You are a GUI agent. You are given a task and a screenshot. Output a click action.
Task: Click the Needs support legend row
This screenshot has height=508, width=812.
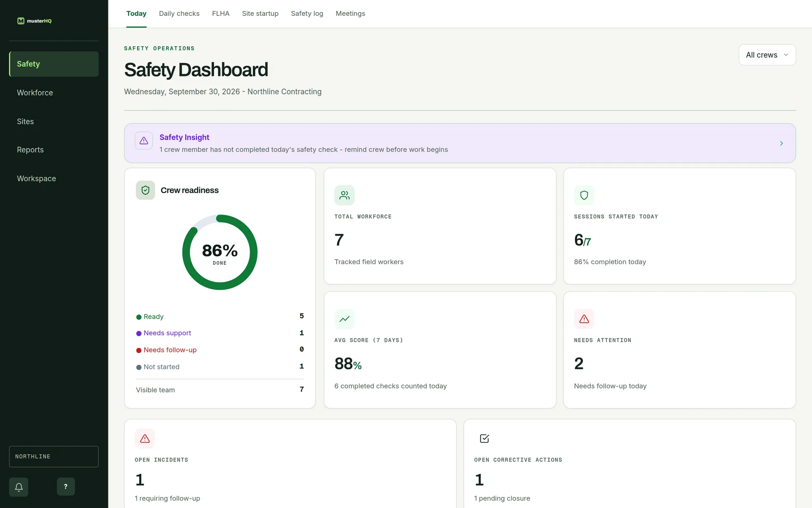(220, 333)
